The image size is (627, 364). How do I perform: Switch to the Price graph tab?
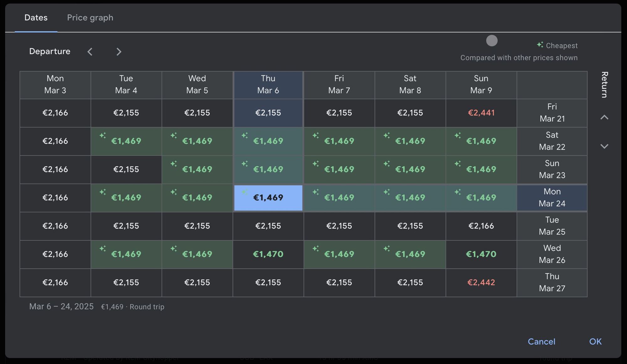(90, 18)
